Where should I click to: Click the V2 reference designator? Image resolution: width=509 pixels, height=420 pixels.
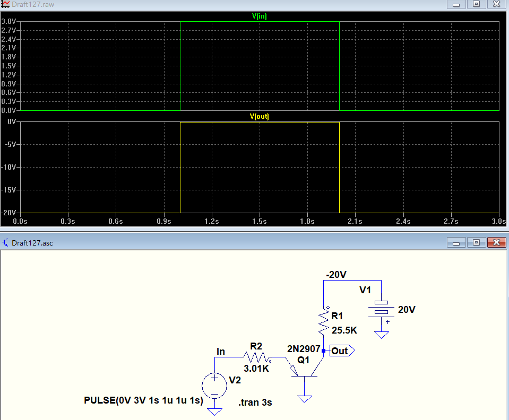coord(235,380)
